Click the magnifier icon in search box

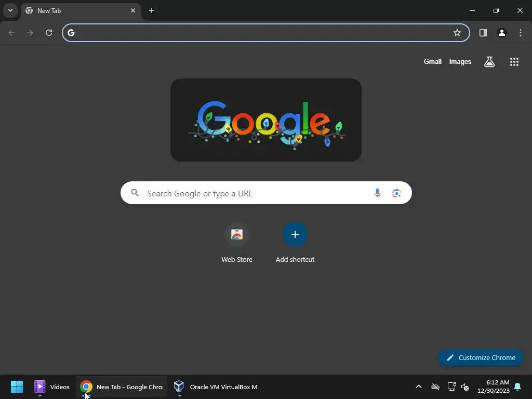click(135, 193)
